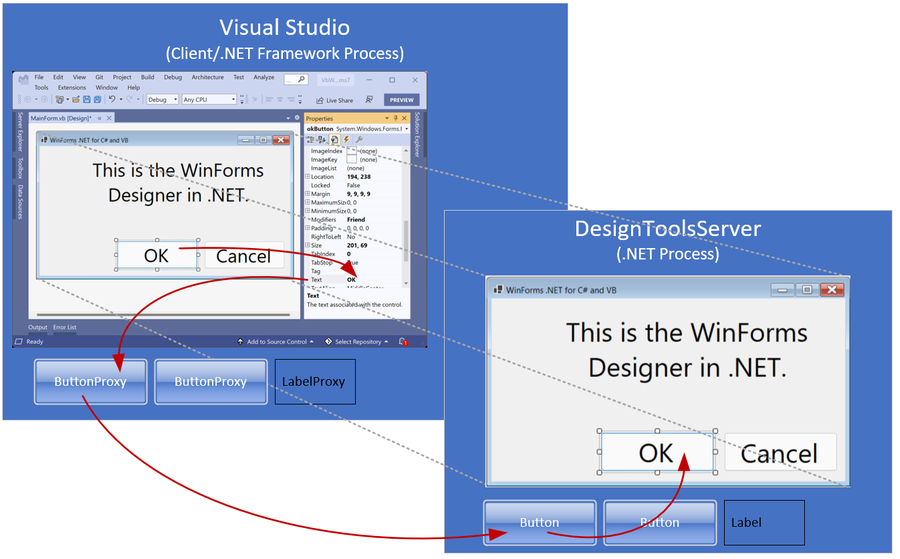Image resolution: width=900 pixels, height=559 pixels.
Task: Open the Send Feedback icon next to Live Share
Action: tap(369, 99)
